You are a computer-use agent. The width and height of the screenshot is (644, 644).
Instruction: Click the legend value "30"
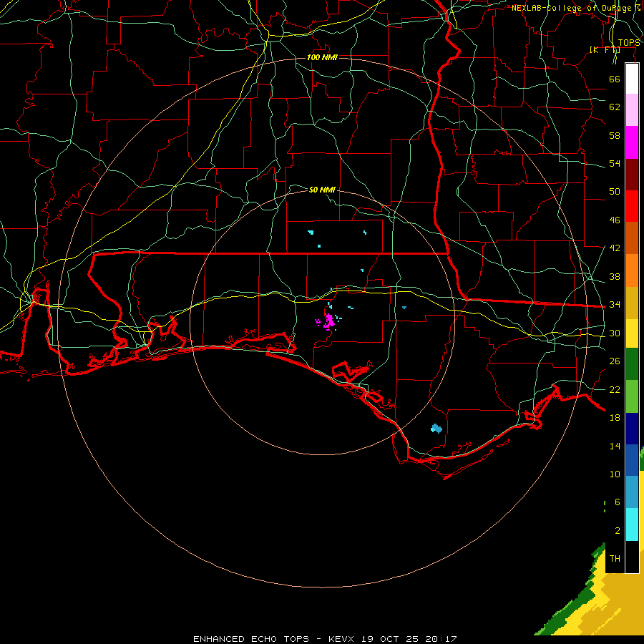[615, 333]
